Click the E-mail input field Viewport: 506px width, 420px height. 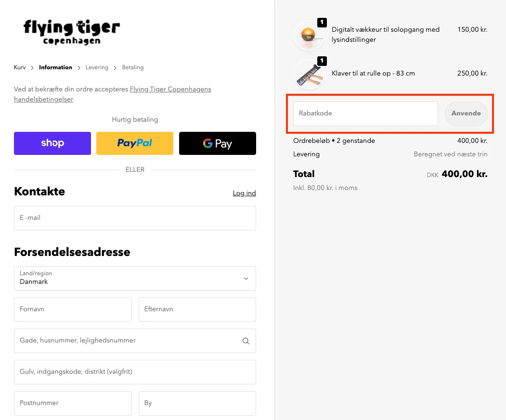coord(135,217)
